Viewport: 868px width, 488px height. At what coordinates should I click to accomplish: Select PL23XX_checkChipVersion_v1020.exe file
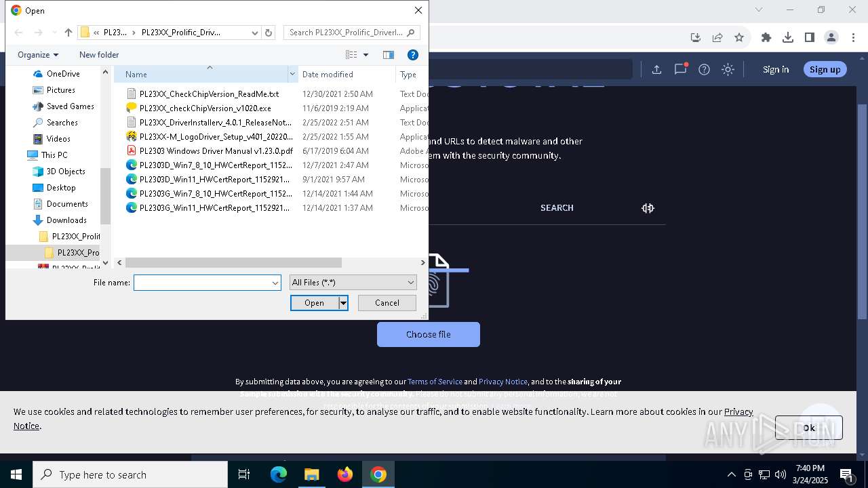[x=205, y=108]
